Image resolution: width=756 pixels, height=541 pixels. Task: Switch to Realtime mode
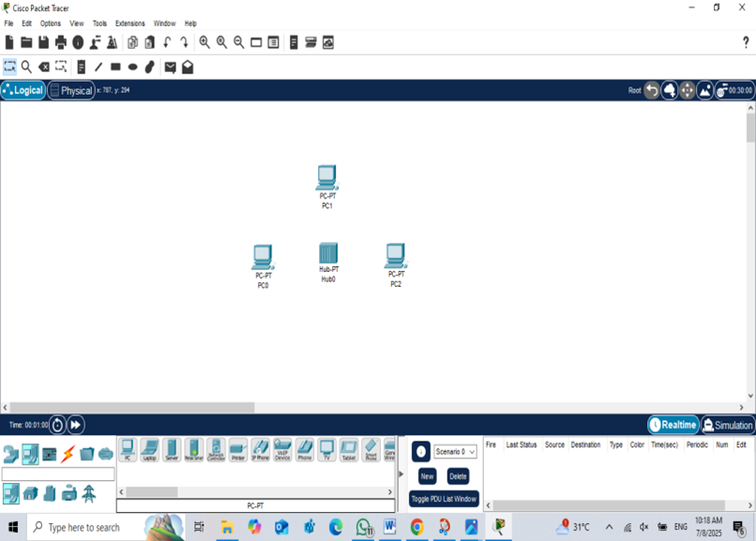pos(673,425)
